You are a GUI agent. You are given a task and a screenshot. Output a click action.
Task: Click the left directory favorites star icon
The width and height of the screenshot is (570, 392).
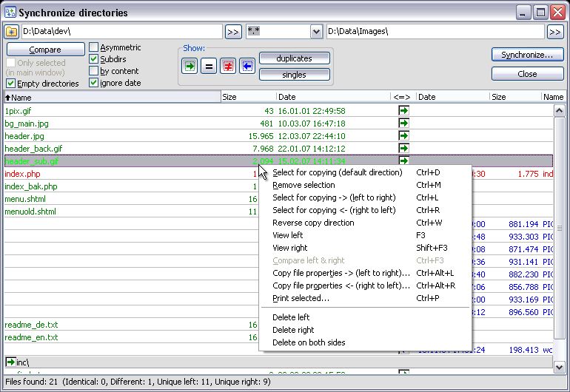pyautogui.click(x=12, y=32)
